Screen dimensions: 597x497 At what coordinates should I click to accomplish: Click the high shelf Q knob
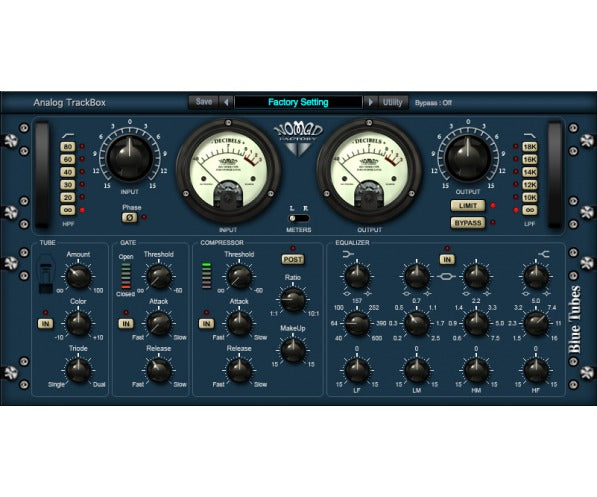click(536, 276)
